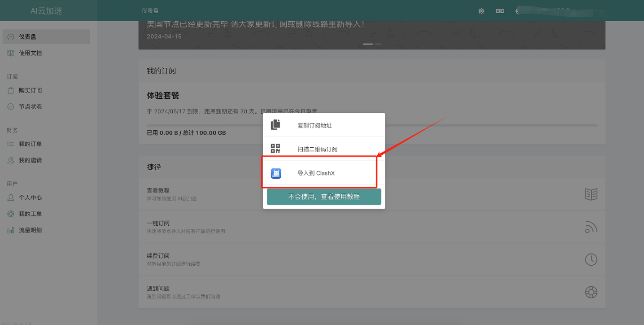The height and width of the screenshot is (325, 644).
Task: Click the 查看教程 shortcut title
Action: [x=158, y=190]
